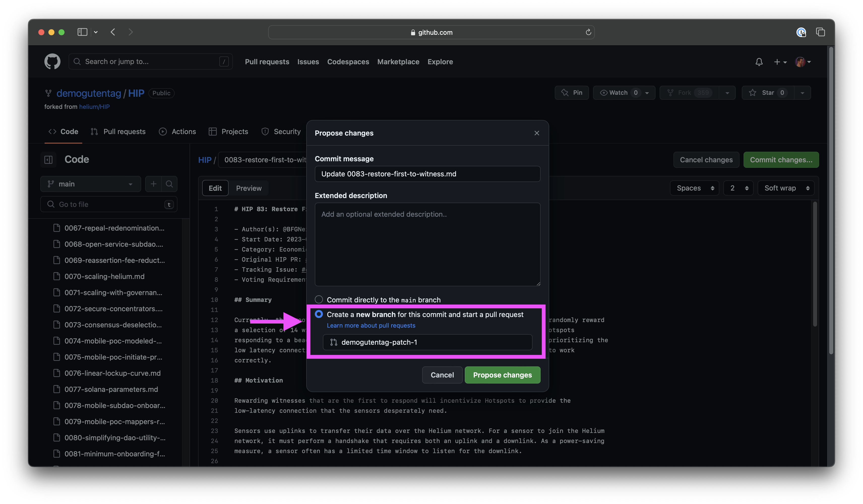The image size is (863, 504).
Task: Open the notifications bell
Action: coord(759,62)
